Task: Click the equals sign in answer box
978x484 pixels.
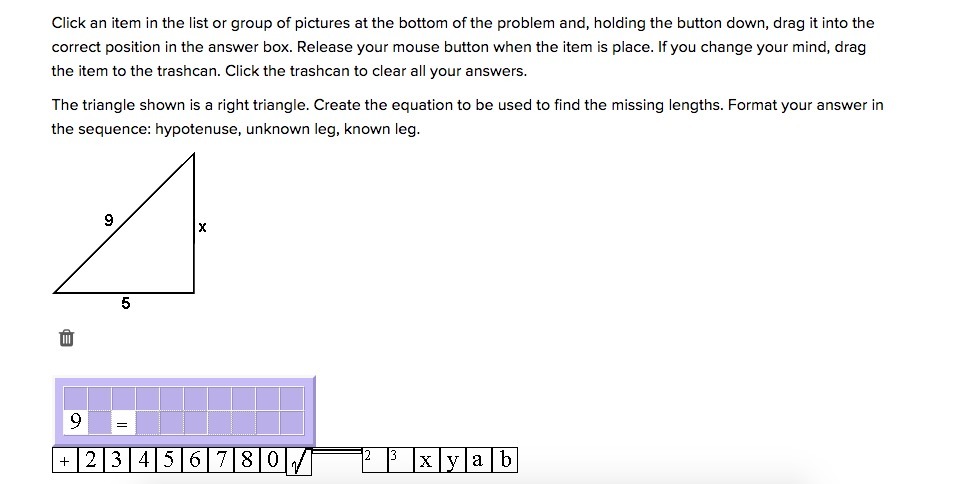Action: tap(122, 423)
